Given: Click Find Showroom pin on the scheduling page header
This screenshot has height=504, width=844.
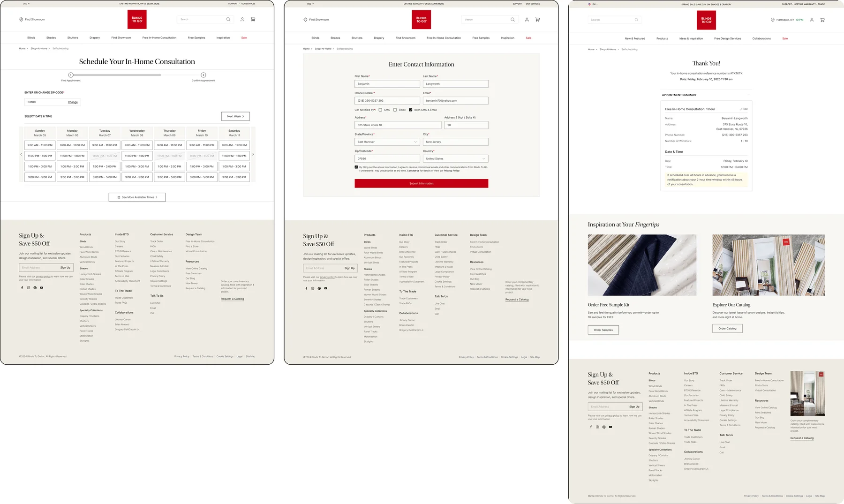Looking at the screenshot, I should pyautogui.click(x=21, y=19).
